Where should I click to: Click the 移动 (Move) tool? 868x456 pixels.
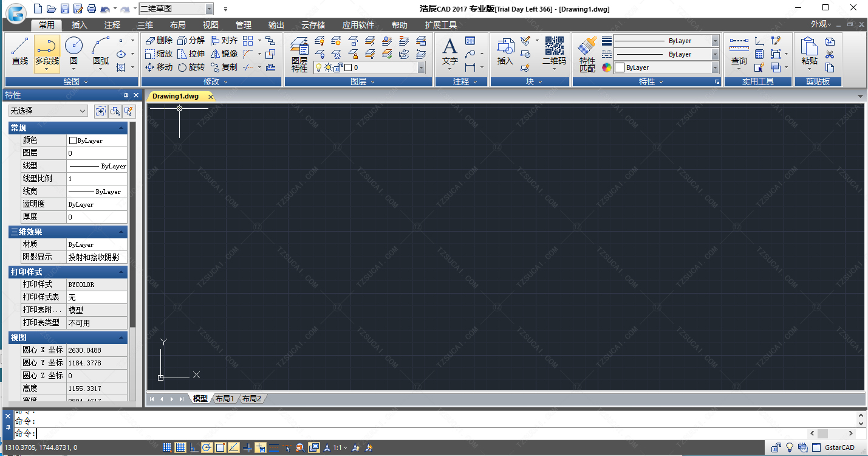[159, 67]
